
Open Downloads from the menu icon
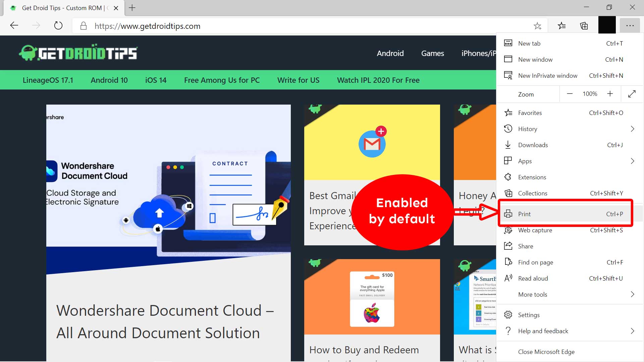508,145
